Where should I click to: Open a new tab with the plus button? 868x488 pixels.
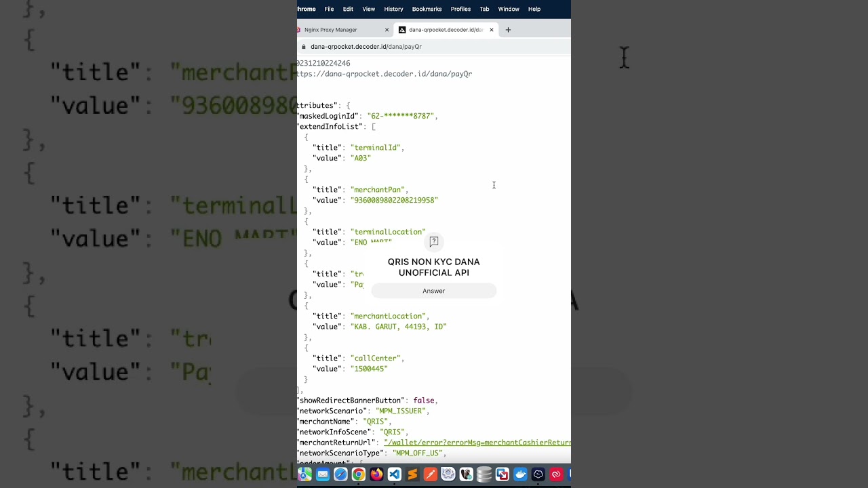[508, 30]
